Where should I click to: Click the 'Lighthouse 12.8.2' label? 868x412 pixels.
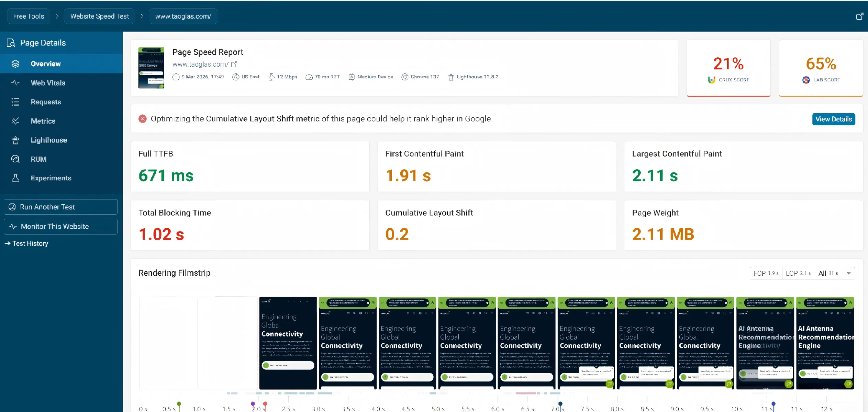(477, 77)
